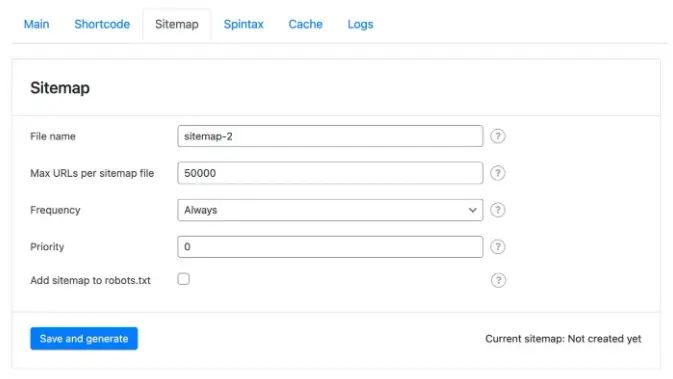Open the Cache tab
Viewport: 673px width, 379px height.
[x=305, y=24]
